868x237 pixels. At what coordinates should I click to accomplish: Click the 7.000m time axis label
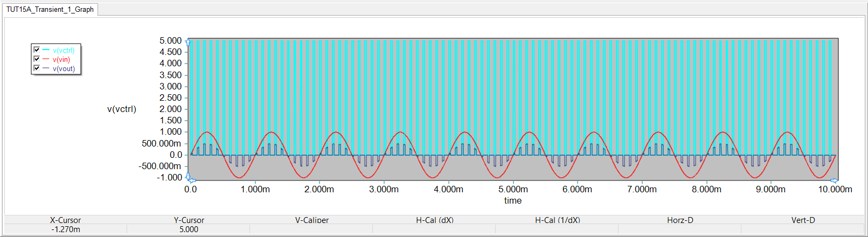[642, 189]
